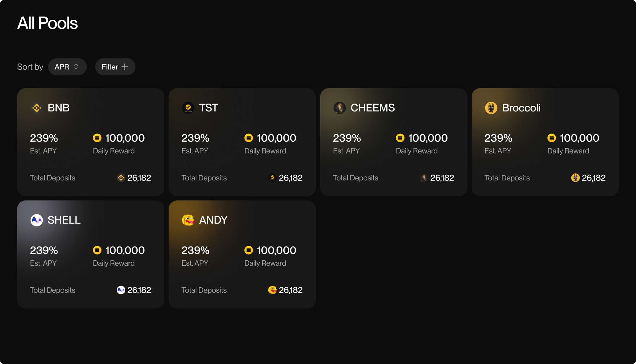Click the BNB card Daily Reward coin icon
The height and width of the screenshot is (364, 636).
[97, 138]
